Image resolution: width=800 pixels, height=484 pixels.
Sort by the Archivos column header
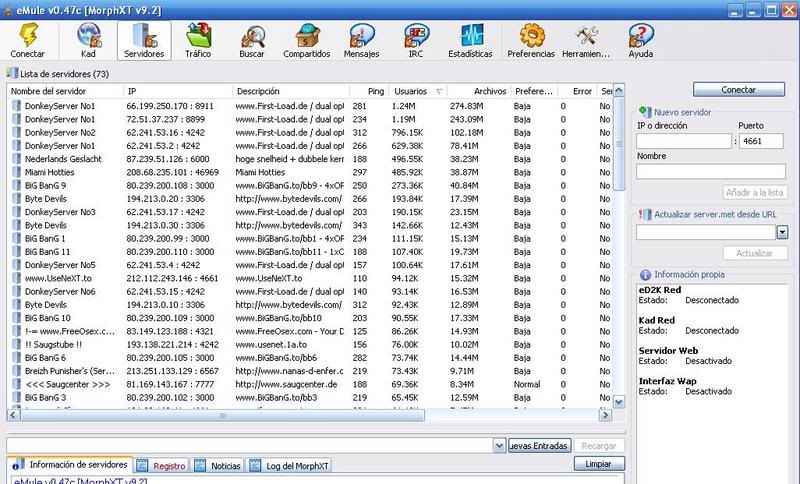click(x=480, y=91)
